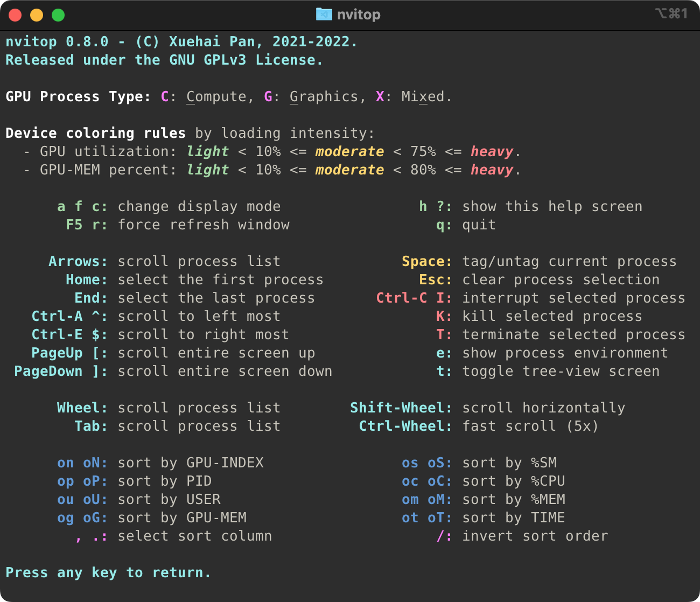The image size is (700, 602).
Task: Click 'kill selected process' description
Action: click(552, 316)
